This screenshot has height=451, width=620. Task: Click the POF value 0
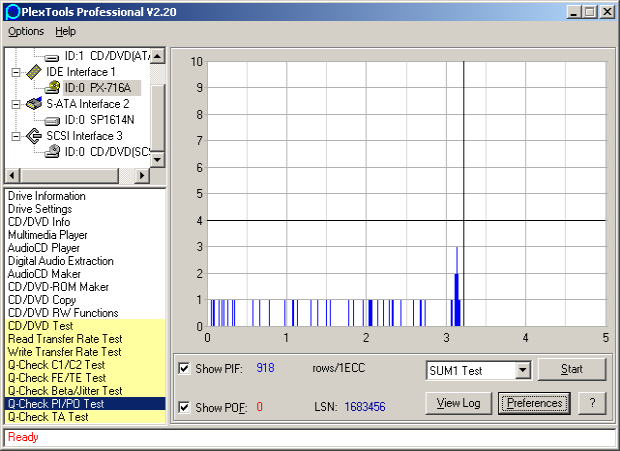click(x=259, y=407)
